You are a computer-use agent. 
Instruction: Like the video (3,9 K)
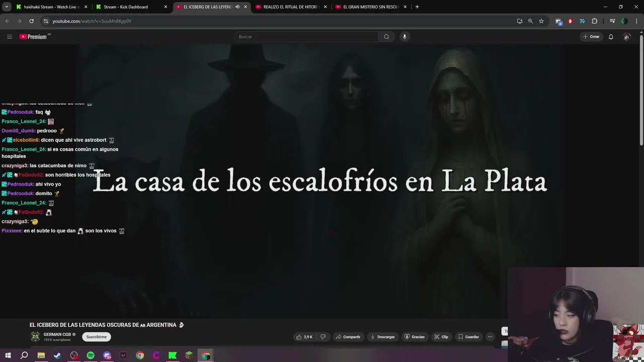point(304,337)
